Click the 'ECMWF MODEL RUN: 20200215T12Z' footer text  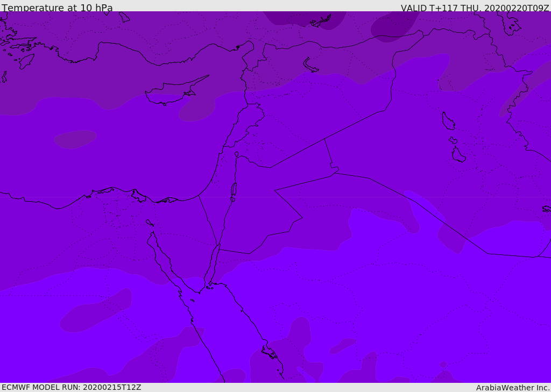tap(72, 387)
